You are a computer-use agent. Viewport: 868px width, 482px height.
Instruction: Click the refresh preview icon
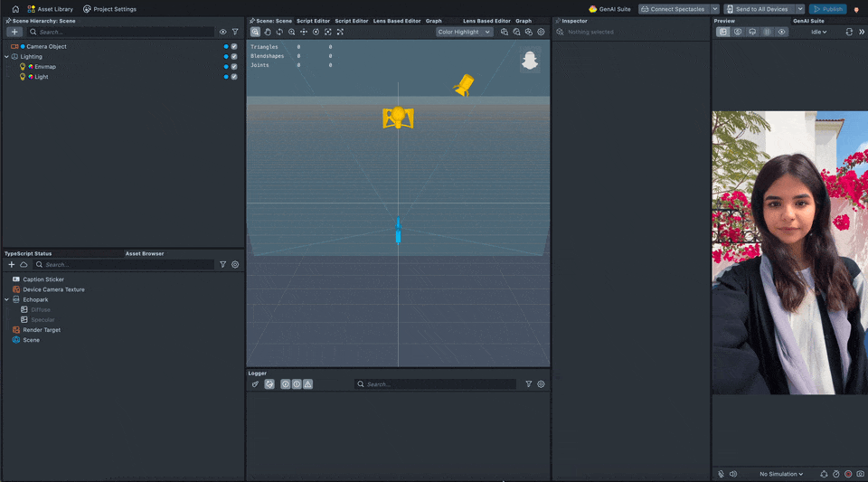(849, 32)
